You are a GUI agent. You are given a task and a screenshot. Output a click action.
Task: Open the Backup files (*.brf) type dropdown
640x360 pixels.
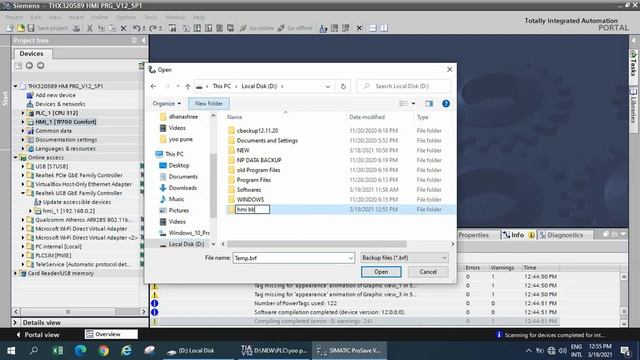coord(404,258)
